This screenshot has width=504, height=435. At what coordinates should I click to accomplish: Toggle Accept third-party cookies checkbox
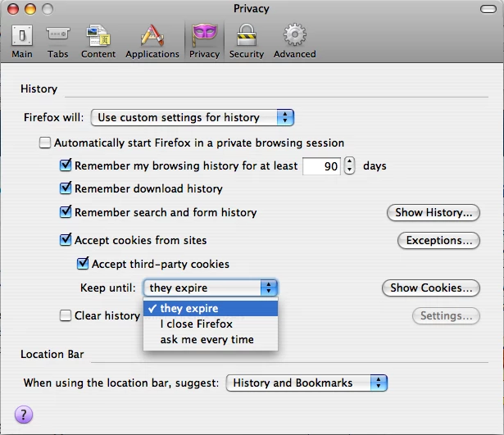click(x=83, y=264)
